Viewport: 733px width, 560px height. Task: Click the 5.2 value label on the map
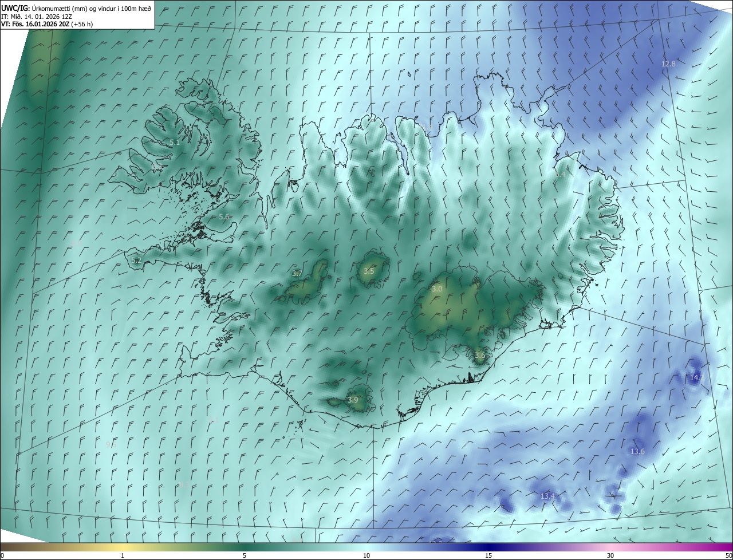coord(136,261)
